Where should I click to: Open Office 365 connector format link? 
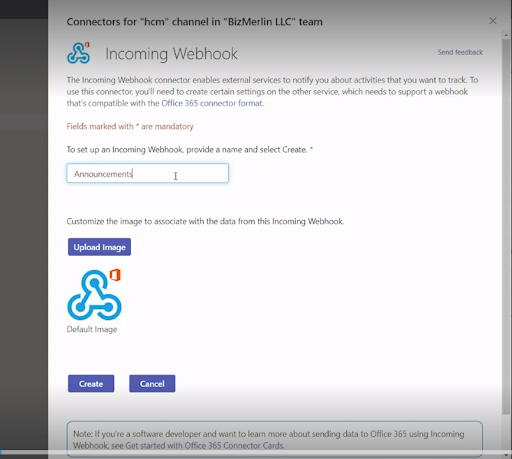pos(212,103)
